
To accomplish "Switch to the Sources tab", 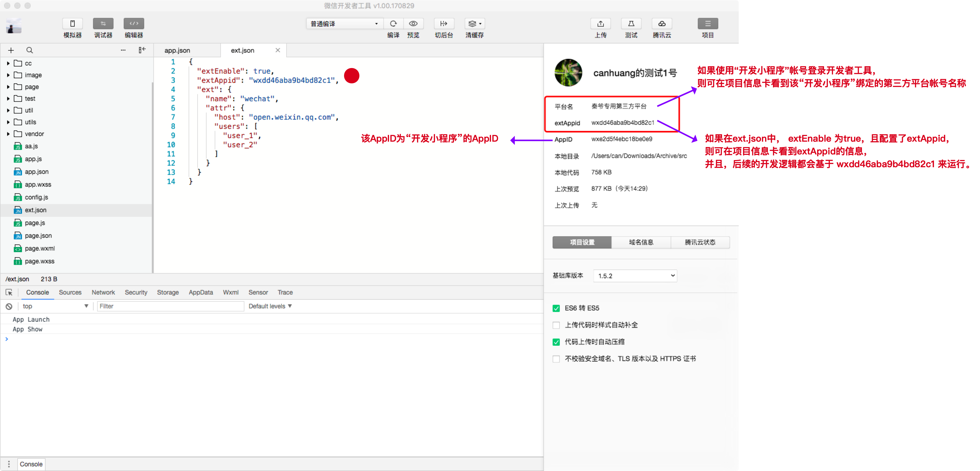I will point(70,292).
